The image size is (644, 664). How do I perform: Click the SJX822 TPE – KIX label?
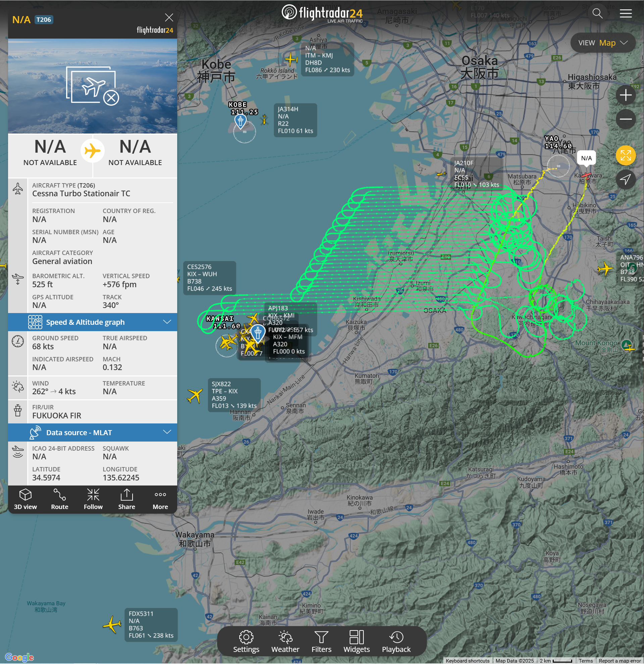[234, 395]
